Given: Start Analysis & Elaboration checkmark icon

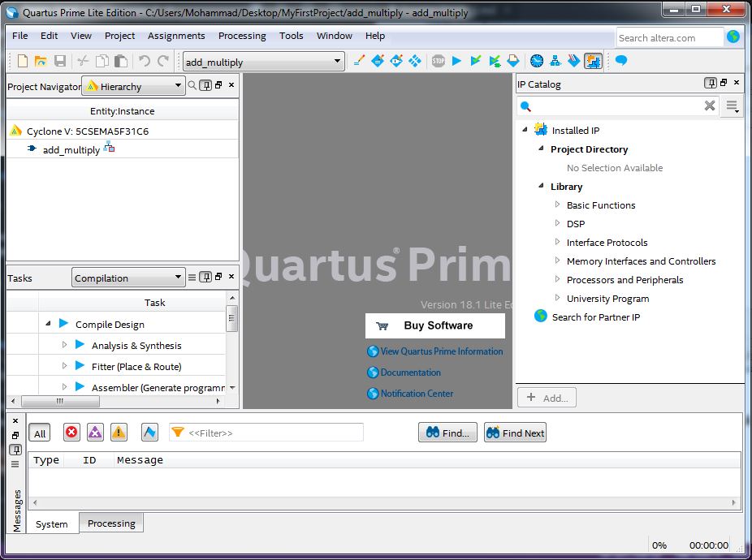Looking at the screenshot, I should 475,61.
